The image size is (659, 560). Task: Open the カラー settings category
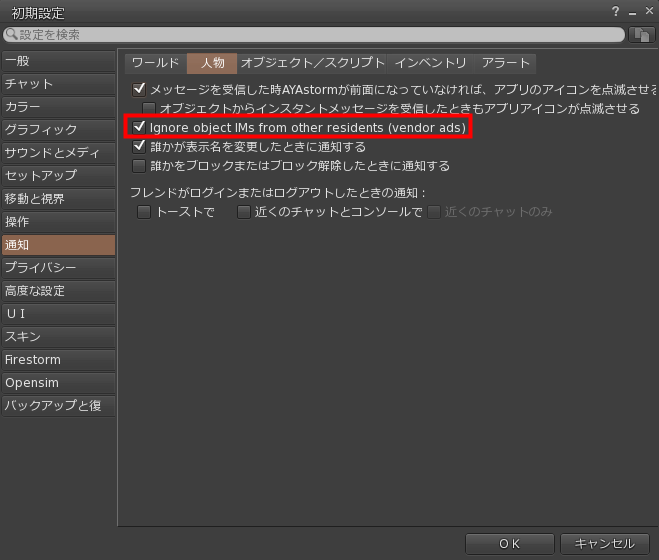[x=58, y=107]
